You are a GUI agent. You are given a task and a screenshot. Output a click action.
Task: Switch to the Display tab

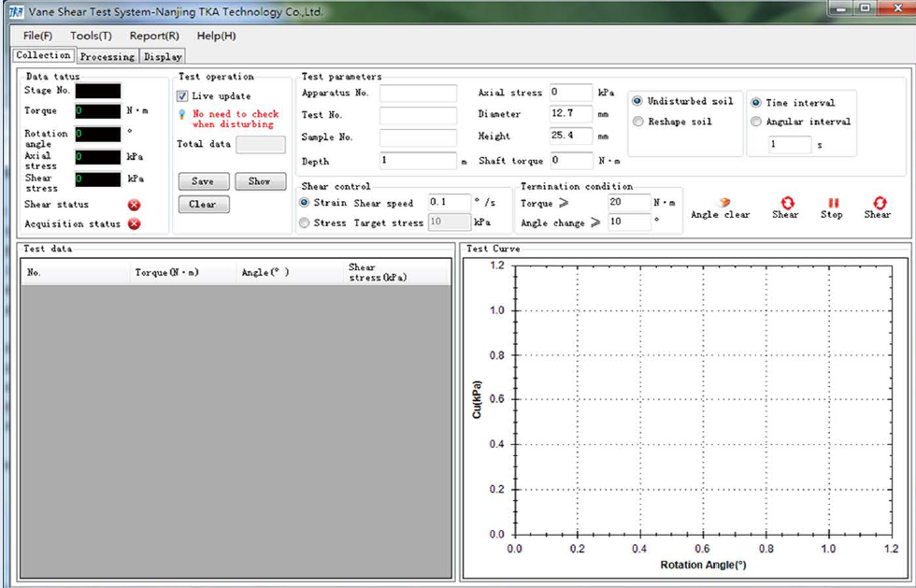coord(163,57)
